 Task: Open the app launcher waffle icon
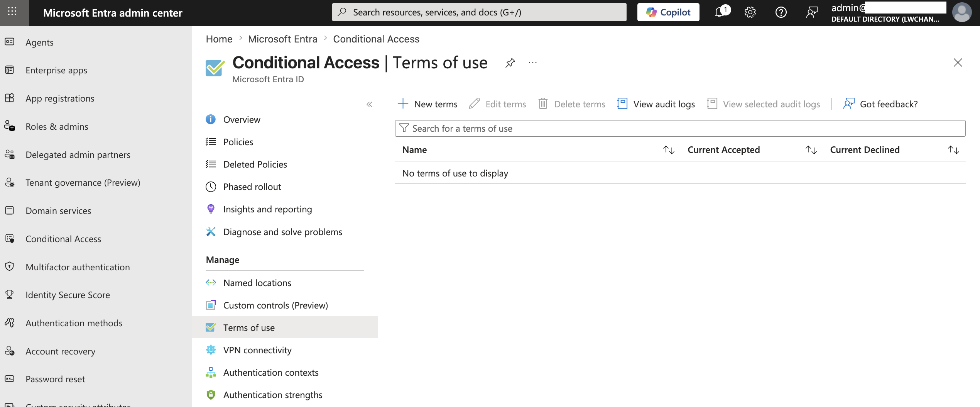pos(12,12)
